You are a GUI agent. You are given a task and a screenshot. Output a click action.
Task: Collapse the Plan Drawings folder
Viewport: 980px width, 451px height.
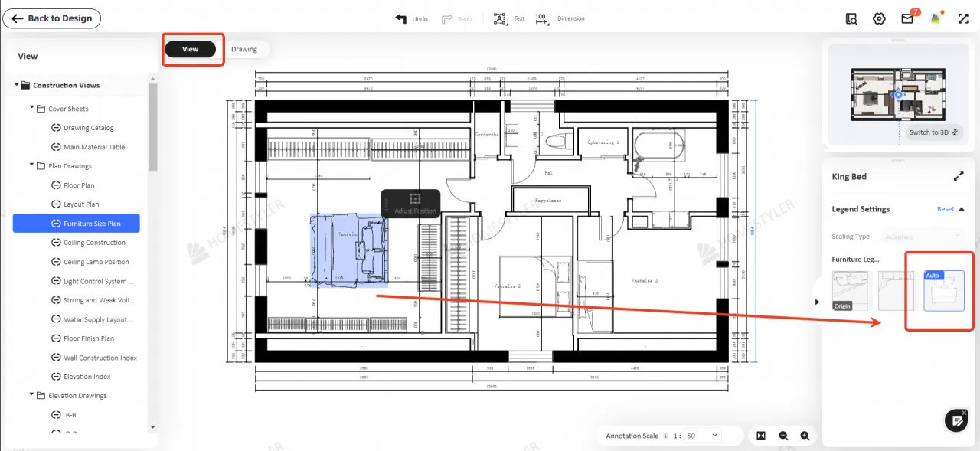32,166
